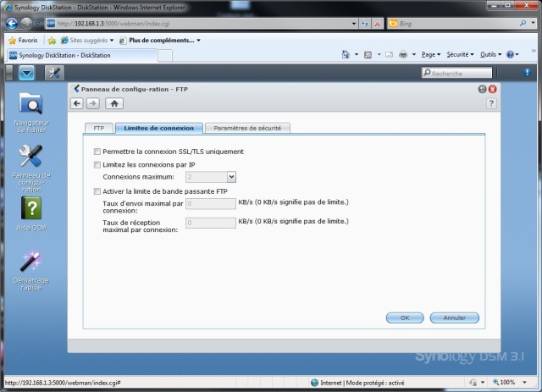
Task: Click the printer icon in IE toolbar
Action: click(x=403, y=55)
